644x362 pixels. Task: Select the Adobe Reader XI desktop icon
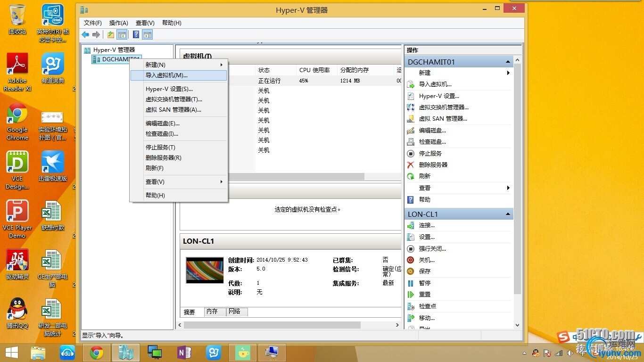pyautogui.click(x=17, y=72)
